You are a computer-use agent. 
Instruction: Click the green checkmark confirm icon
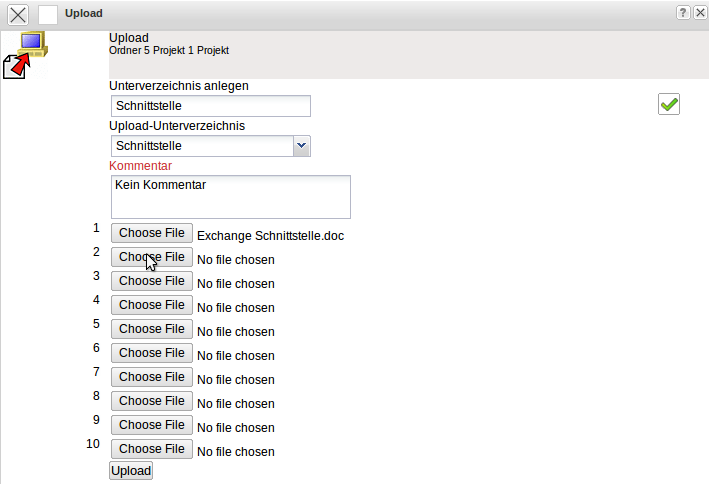pos(669,104)
